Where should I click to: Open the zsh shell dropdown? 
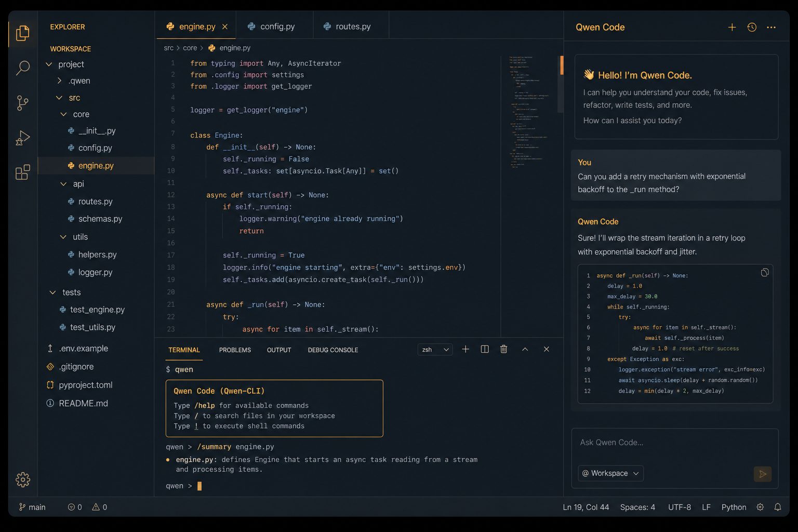point(435,350)
